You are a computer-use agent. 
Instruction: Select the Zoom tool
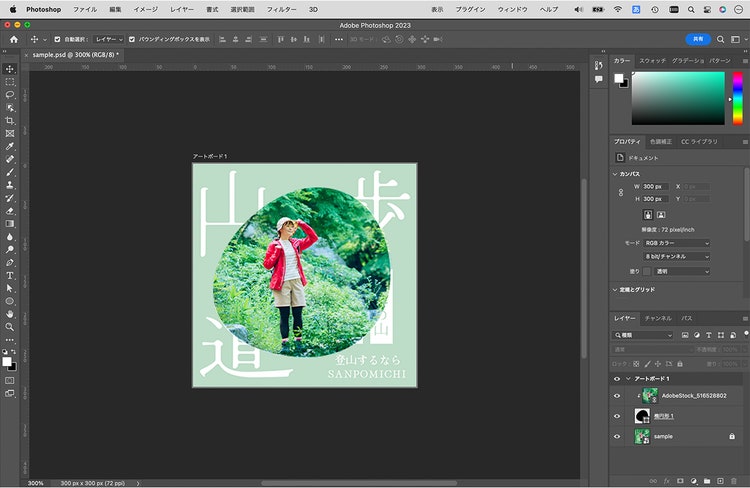click(x=10, y=327)
